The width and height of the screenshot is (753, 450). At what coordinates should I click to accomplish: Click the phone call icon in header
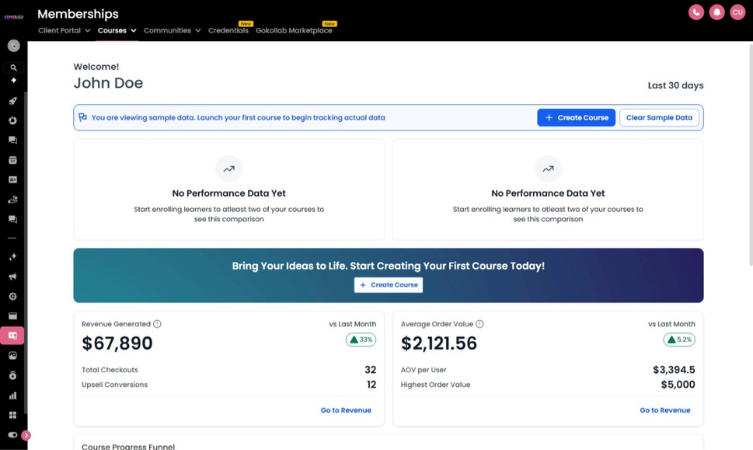coord(696,12)
